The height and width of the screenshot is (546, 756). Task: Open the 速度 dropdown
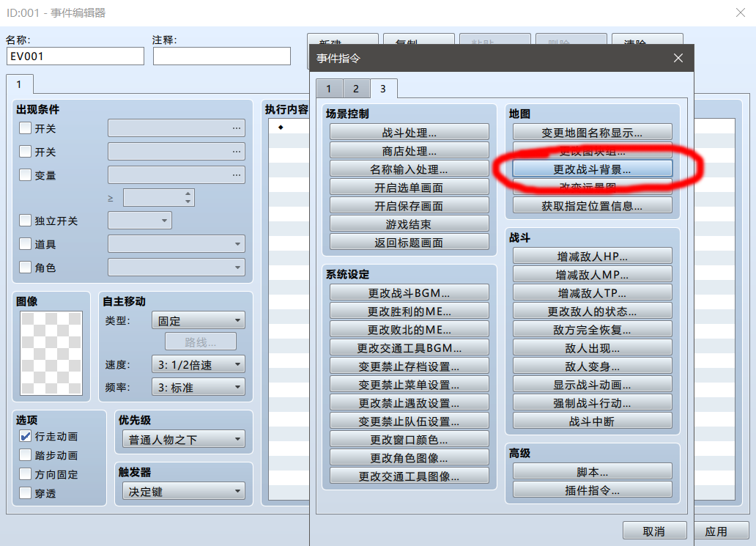pyautogui.click(x=199, y=364)
